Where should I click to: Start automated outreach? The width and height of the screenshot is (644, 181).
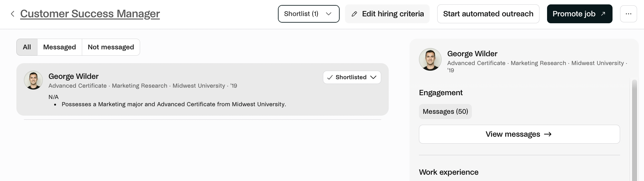[488, 14]
